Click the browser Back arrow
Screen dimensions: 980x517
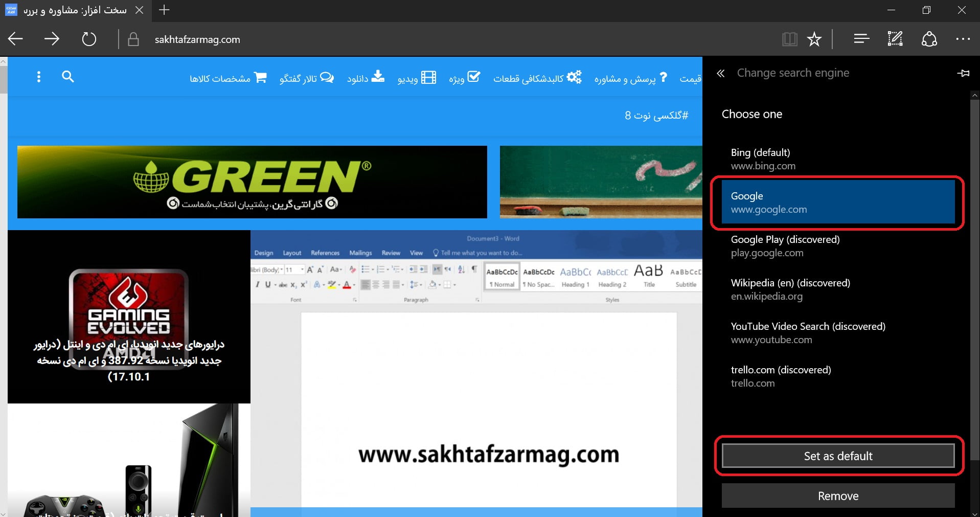click(16, 39)
